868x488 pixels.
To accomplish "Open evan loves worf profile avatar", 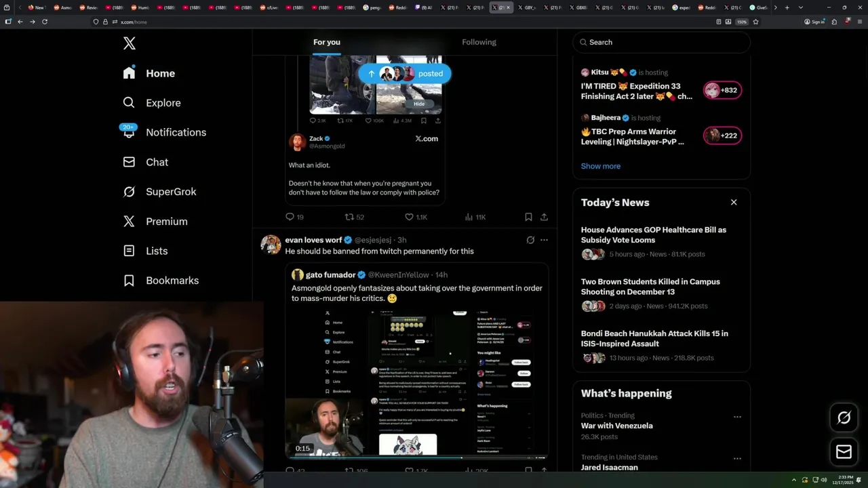I will coord(271,245).
